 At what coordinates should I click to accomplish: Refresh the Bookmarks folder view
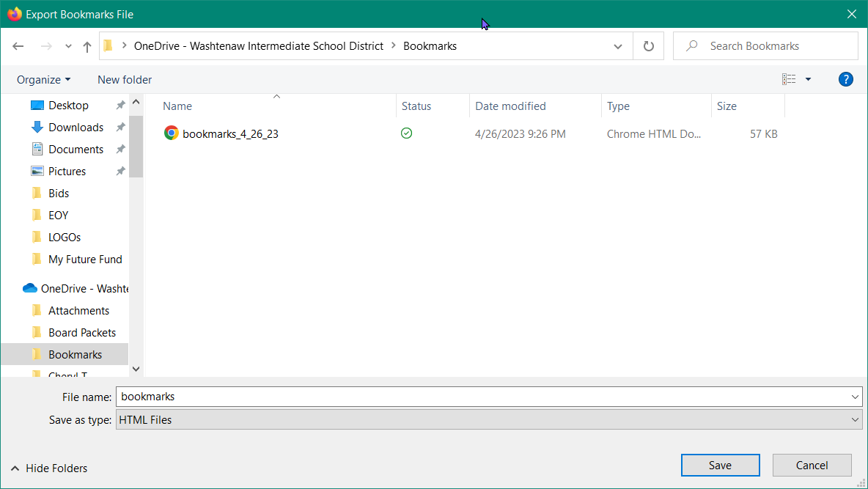(x=648, y=46)
